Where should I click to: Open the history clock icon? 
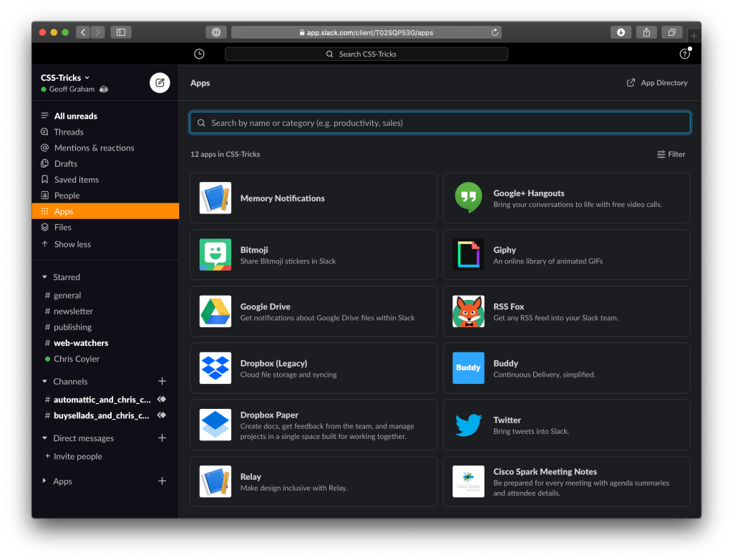tap(199, 54)
